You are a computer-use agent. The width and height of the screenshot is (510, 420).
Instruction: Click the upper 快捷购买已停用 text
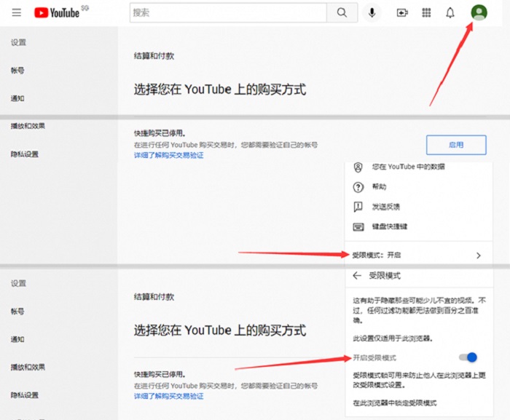click(160, 133)
